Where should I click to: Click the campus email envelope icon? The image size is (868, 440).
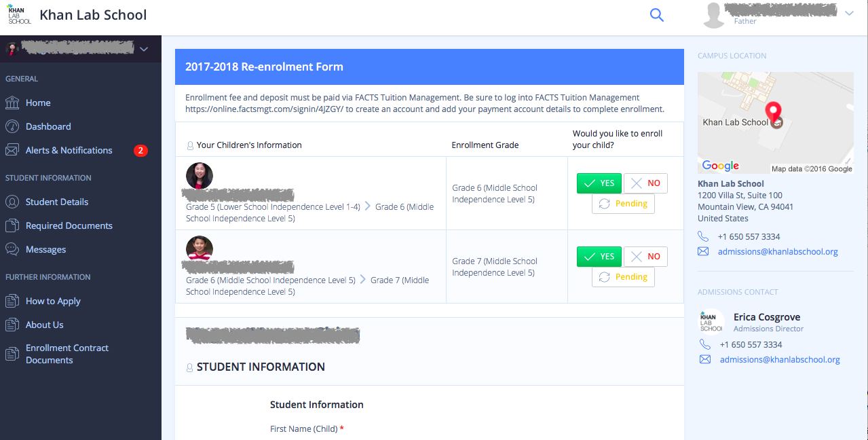click(x=703, y=252)
